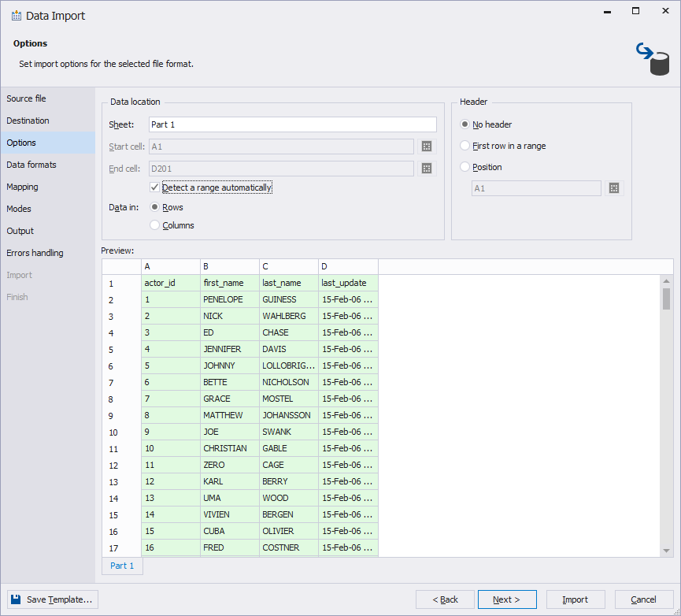The image size is (681, 616).
Task: Select the No header radio button
Action: (465, 124)
